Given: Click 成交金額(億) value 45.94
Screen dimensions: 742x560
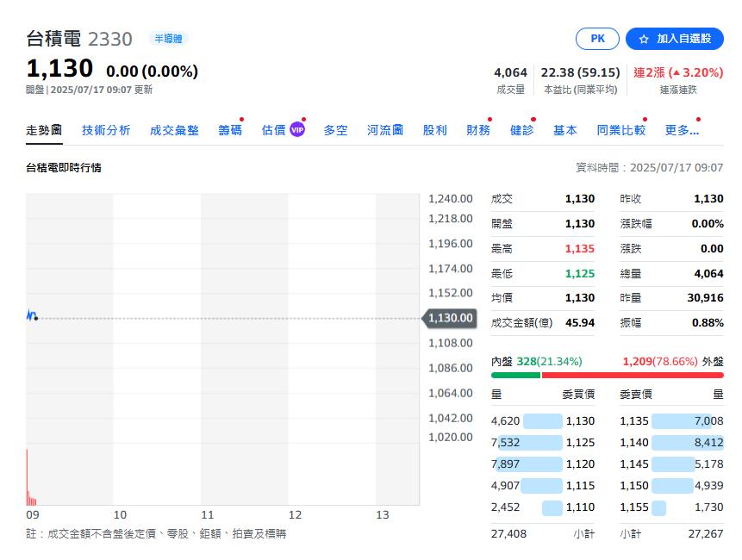Looking at the screenshot, I should pyautogui.click(x=580, y=322).
